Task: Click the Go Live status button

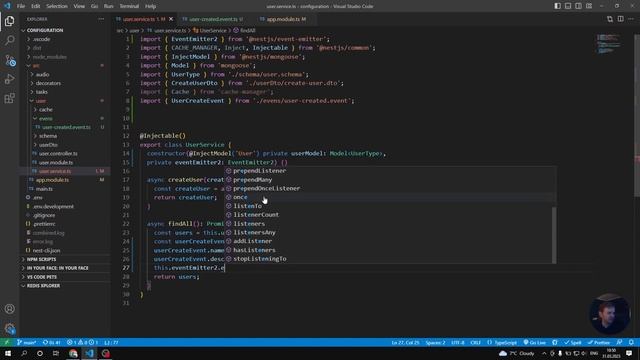Action: tap(535, 342)
